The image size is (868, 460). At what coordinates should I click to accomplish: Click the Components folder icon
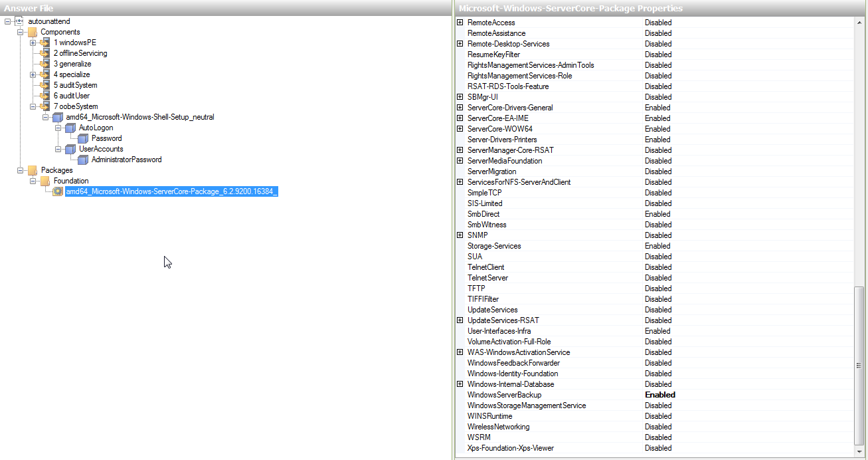33,32
